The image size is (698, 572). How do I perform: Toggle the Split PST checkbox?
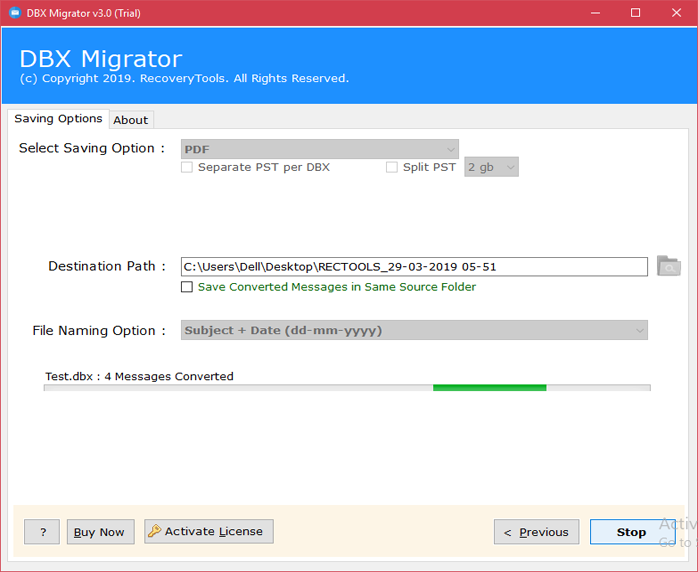[x=392, y=167]
